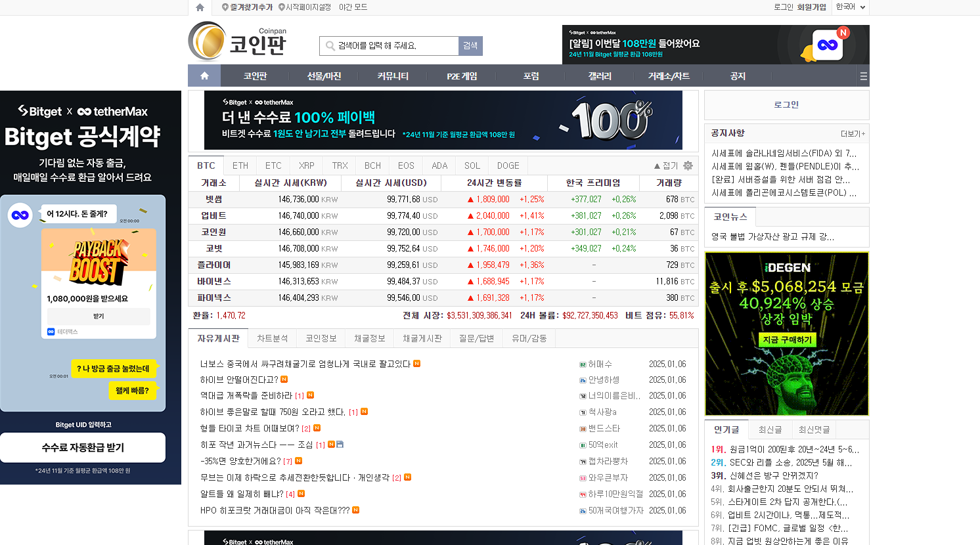Image resolution: width=980 pixels, height=545 pixels.
Task: Select the SOL coin tab
Action: [x=472, y=165]
